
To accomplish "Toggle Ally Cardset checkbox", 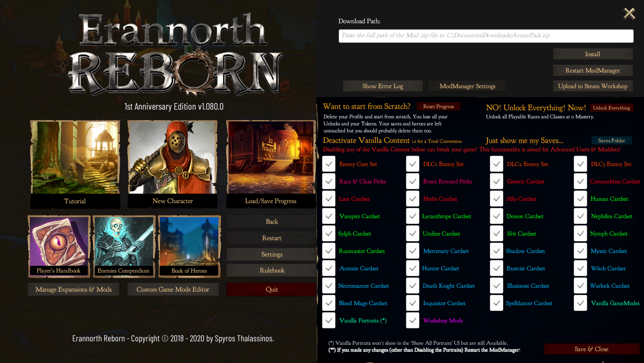I will [x=497, y=199].
